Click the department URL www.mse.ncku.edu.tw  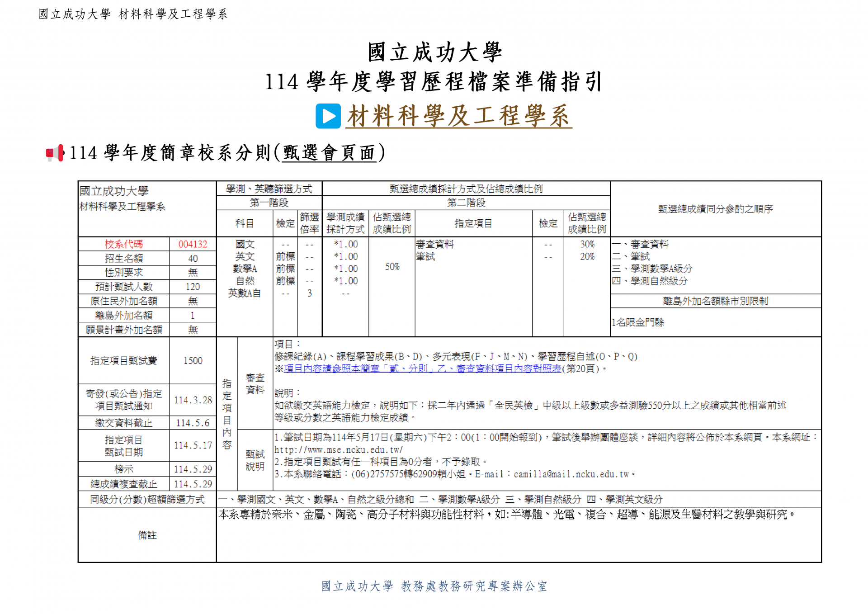(338, 450)
